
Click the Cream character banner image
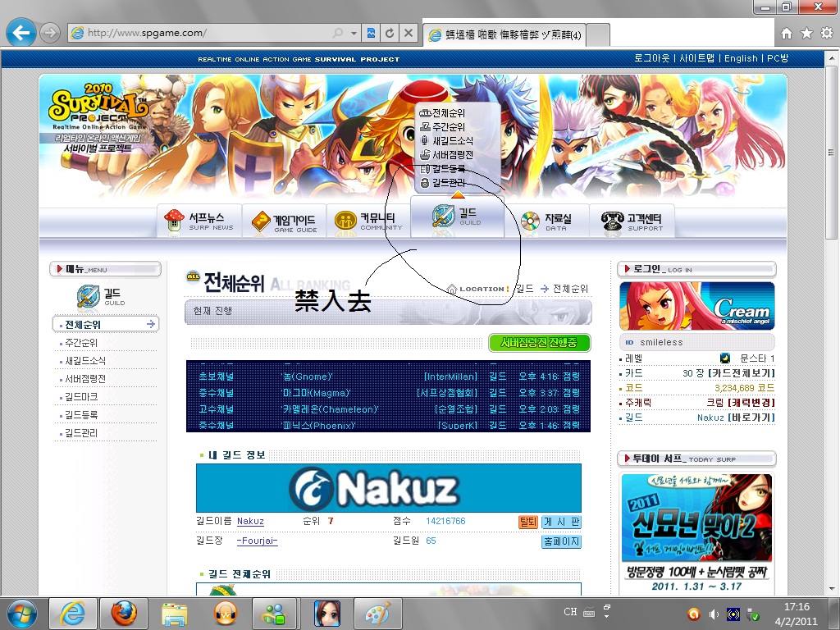pos(697,306)
